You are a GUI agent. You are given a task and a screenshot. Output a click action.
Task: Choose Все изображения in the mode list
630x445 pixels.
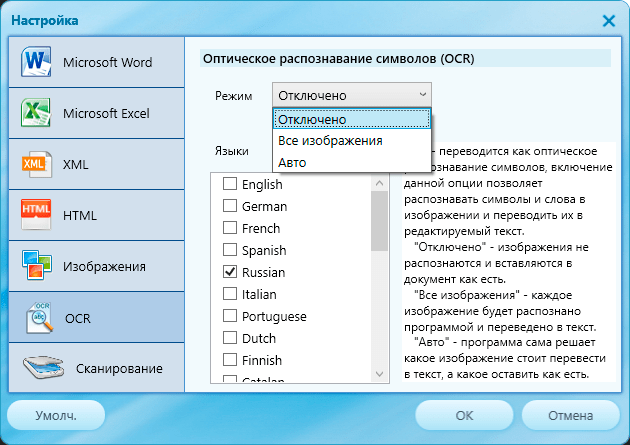coord(352,141)
